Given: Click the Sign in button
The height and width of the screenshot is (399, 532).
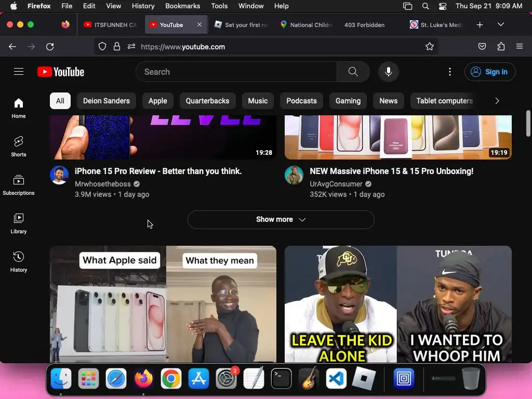Looking at the screenshot, I should tap(490, 72).
